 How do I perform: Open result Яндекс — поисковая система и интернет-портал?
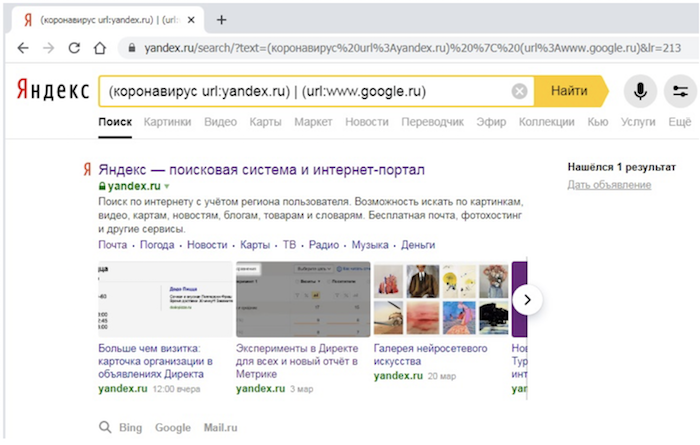tap(262, 170)
